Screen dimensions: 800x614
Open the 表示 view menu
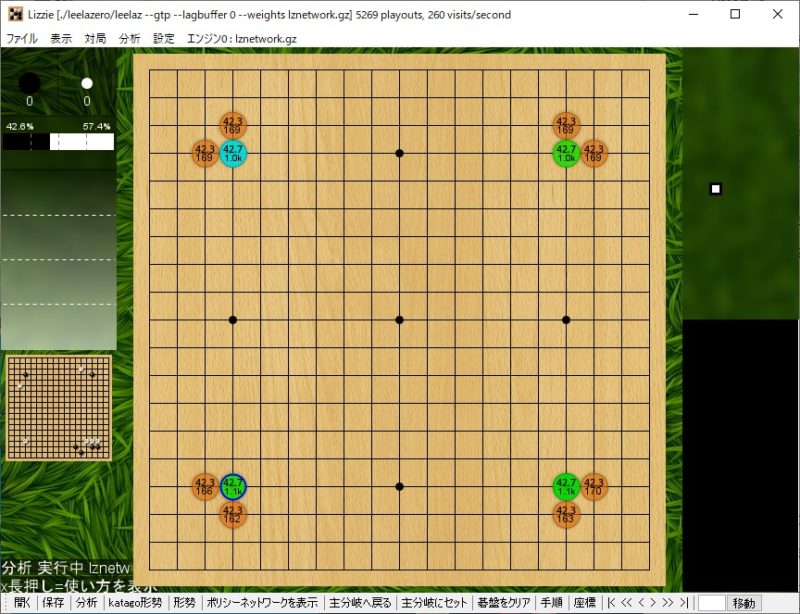click(x=61, y=39)
